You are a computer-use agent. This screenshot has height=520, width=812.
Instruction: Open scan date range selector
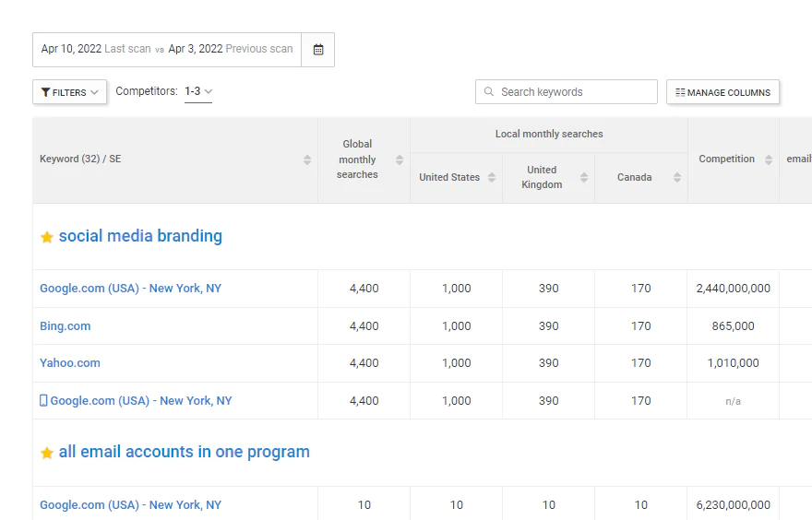pos(167,50)
